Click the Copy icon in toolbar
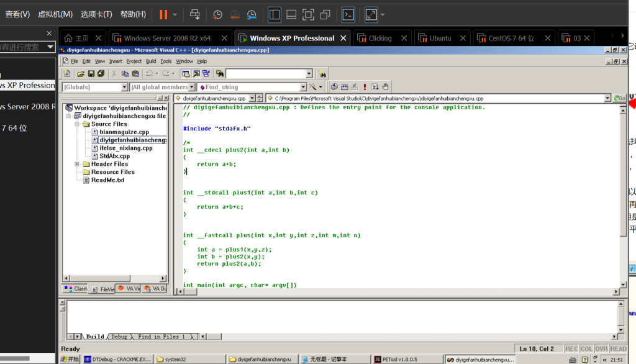The image size is (636, 364). pos(125,74)
